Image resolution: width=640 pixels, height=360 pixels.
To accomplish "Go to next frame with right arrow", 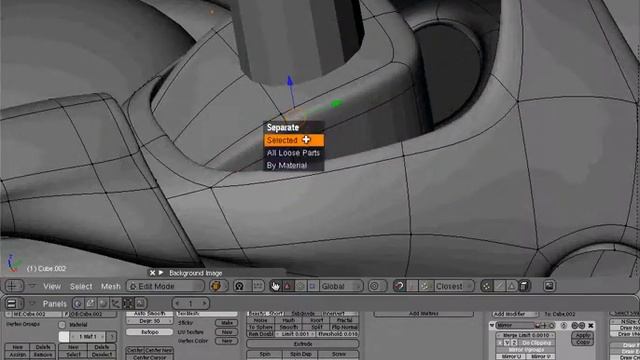I will (204, 303).
